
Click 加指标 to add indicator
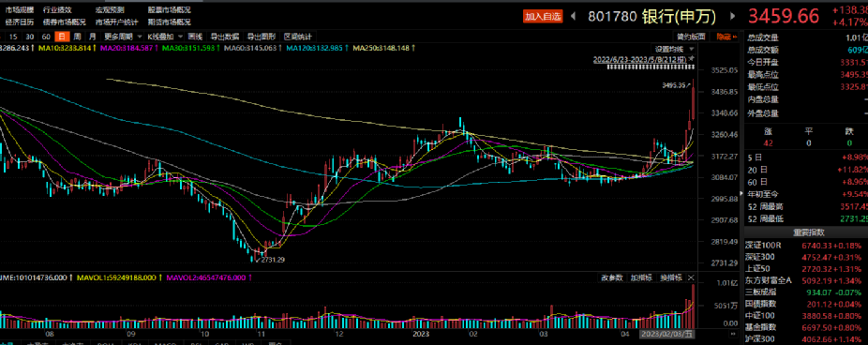(x=641, y=277)
